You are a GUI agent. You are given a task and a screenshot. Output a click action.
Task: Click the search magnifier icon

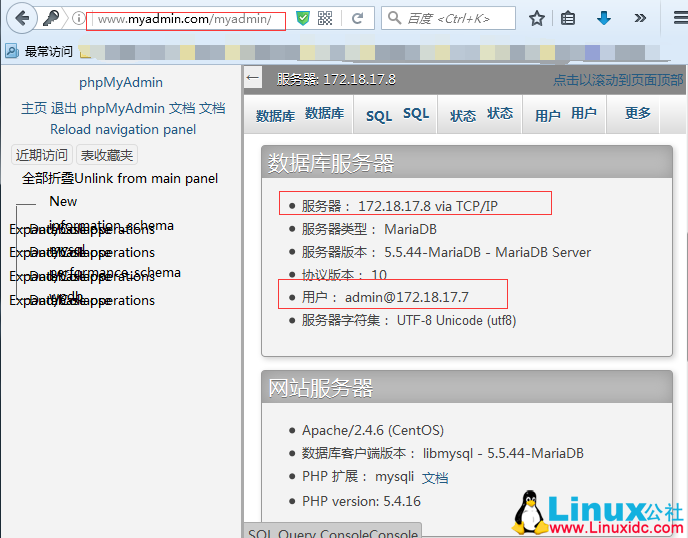[394, 18]
